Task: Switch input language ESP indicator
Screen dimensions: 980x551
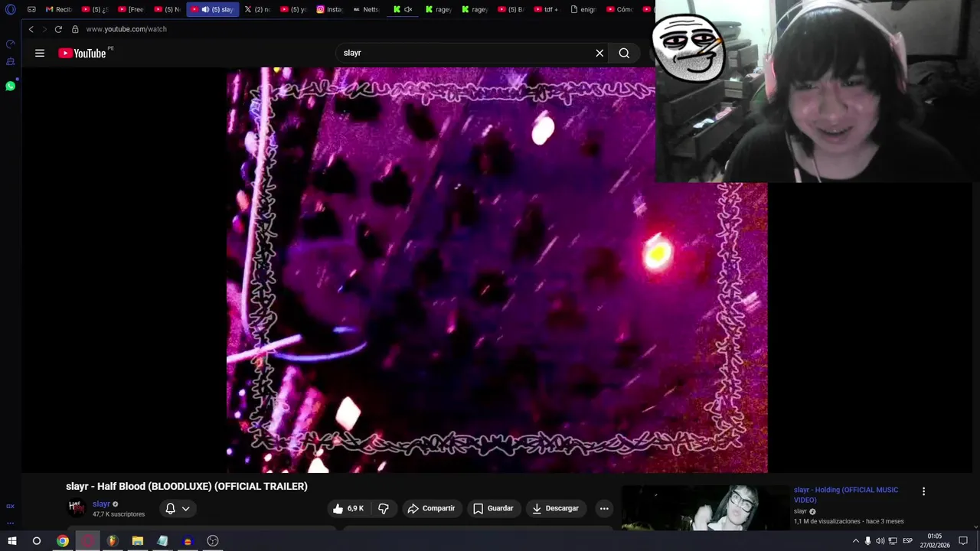Action: (907, 541)
